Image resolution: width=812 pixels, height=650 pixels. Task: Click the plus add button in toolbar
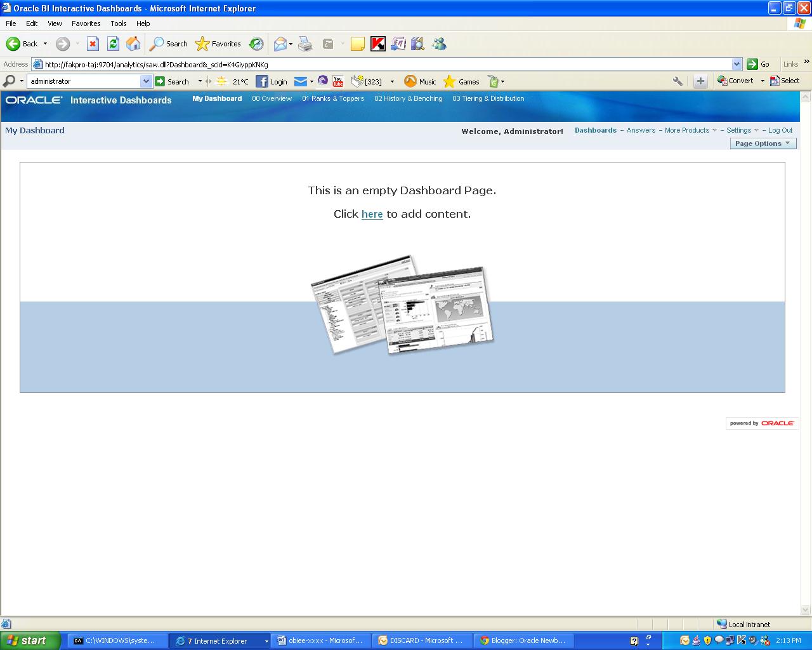click(700, 81)
